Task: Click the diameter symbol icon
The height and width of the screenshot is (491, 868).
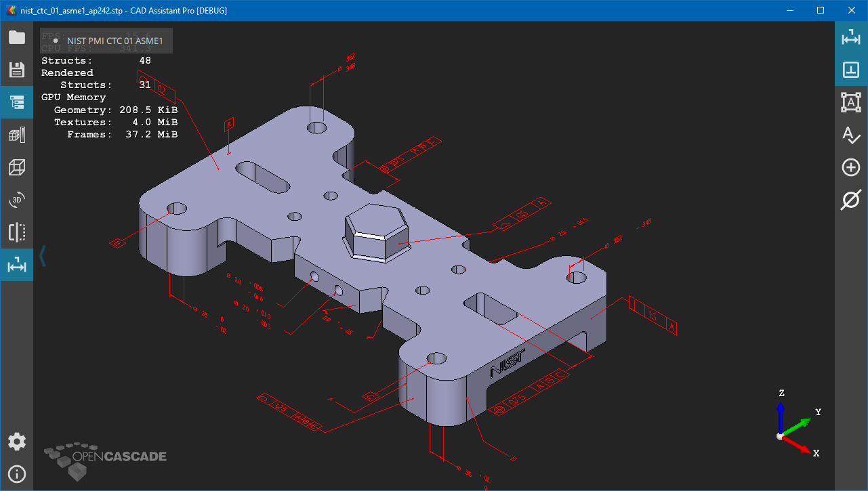Action: point(851,200)
